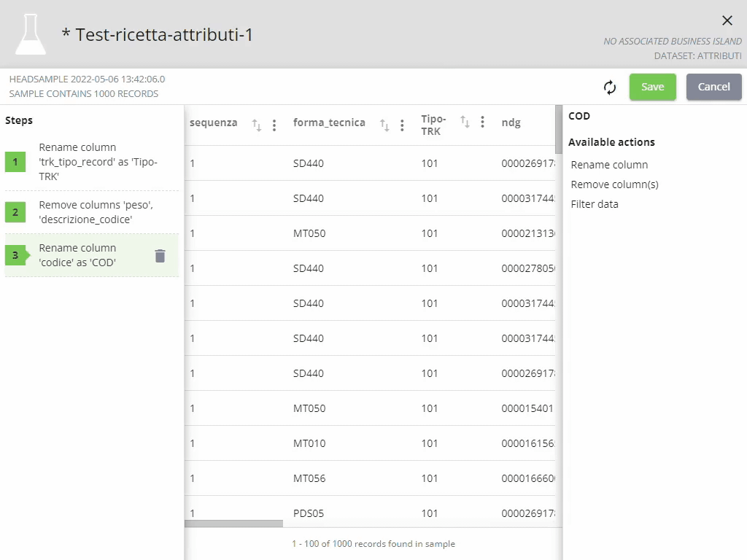Select the highlighted step 3 renaming 'codice'
747x560 pixels.
[88, 255]
